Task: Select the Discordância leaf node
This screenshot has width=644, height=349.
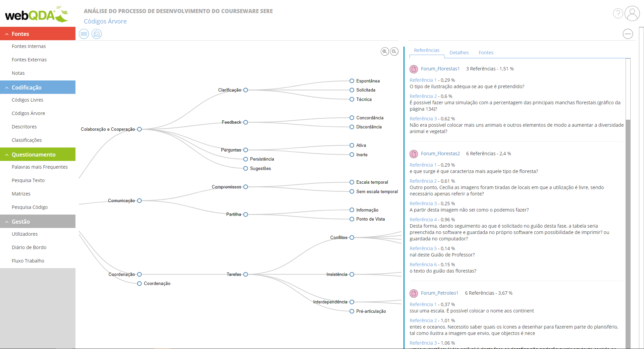Action: point(366,127)
